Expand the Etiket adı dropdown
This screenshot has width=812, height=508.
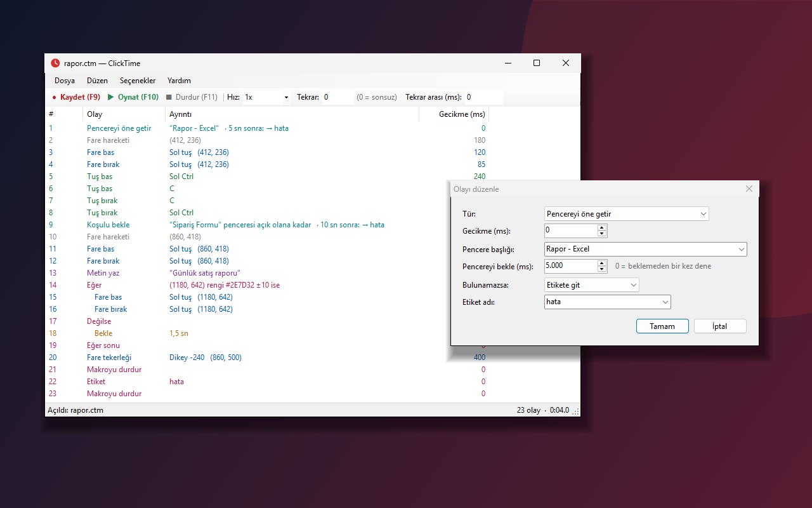[608, 302]
